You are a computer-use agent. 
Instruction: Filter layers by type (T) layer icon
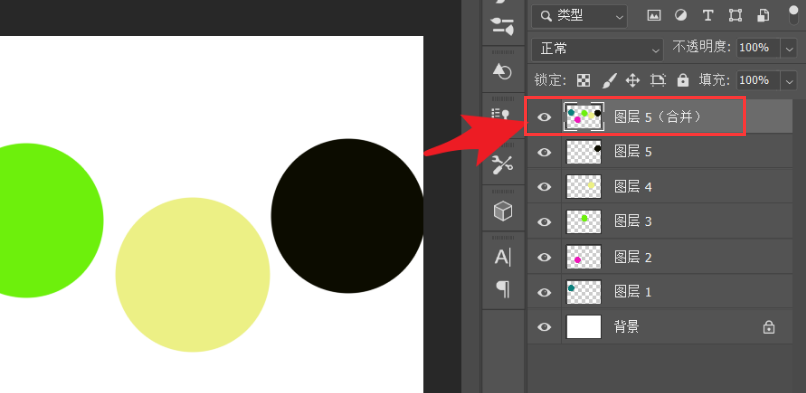[x=708, y=16]
